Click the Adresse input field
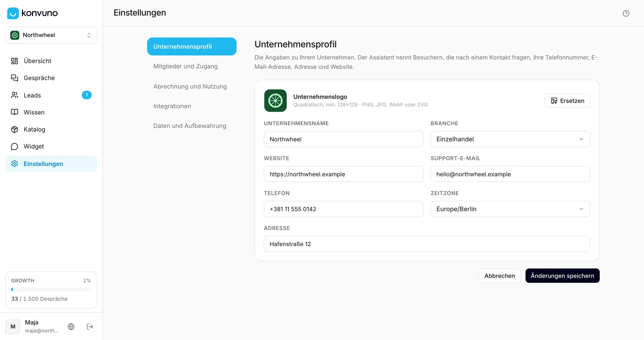The width and height of the screenshot is (644, 340). pyautogui.click(x=427, y=244)
